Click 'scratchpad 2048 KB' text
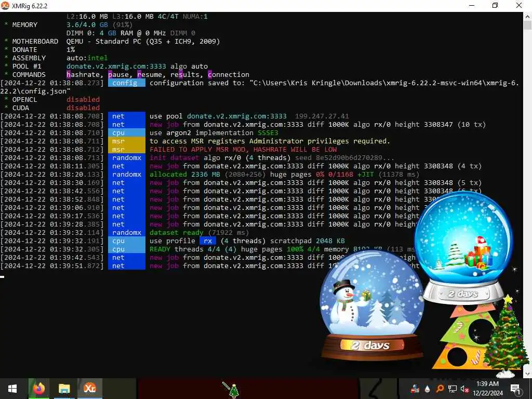Image resolution: width=532 pixels, height=399 pixels. (308, 241)
